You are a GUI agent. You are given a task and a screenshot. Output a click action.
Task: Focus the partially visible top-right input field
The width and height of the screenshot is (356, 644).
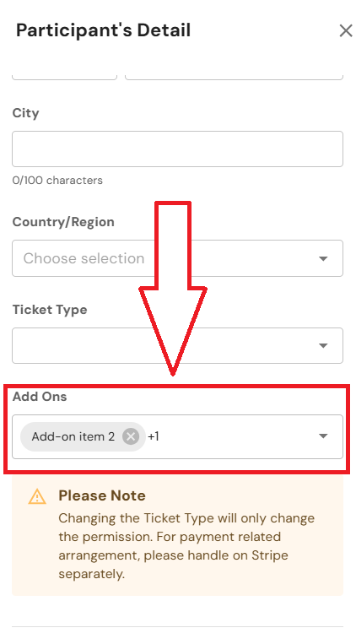(x=234, y=76)
